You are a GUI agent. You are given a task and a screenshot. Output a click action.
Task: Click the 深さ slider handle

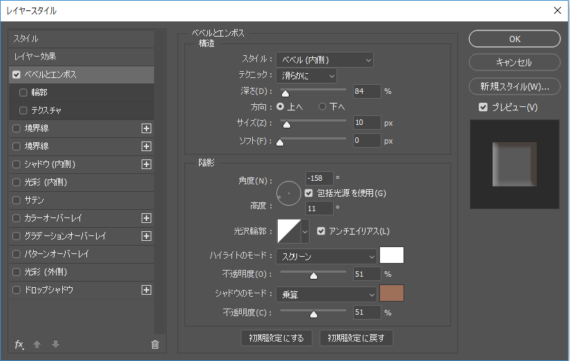pos(285,93)
